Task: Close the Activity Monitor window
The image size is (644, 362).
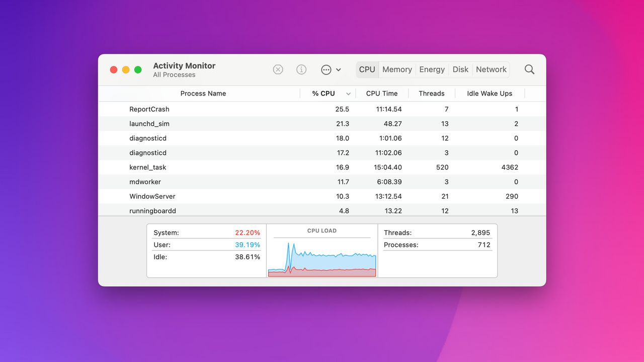Action: coord(114,70)
